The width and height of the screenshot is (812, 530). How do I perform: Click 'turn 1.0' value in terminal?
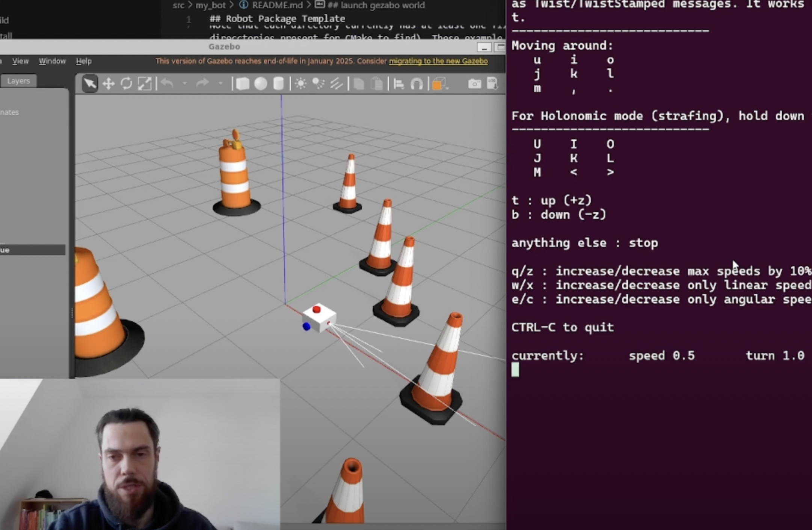(x=775, y=356)
